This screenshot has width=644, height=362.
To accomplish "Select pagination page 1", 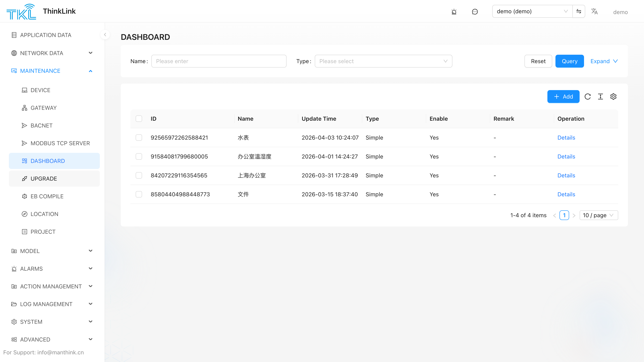I will pos(564,215).
